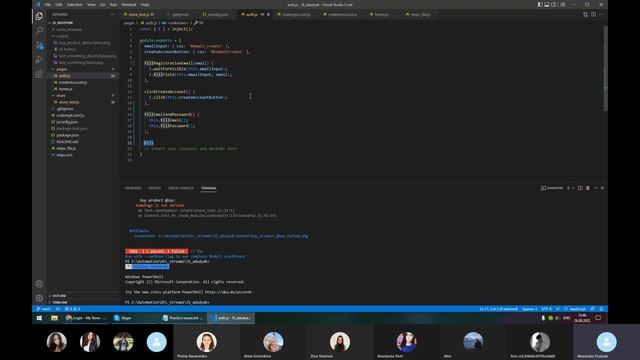Switch to the home.js editor tab
640x360 pixels.
click(380, 15)
